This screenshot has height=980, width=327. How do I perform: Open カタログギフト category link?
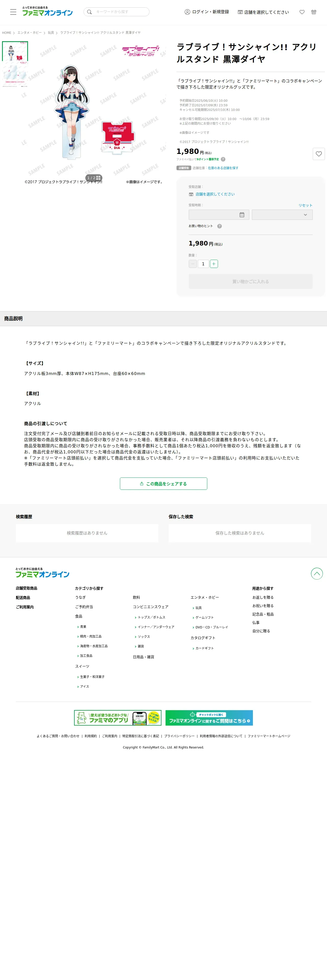pyautogui.click(x=203, y=638)
